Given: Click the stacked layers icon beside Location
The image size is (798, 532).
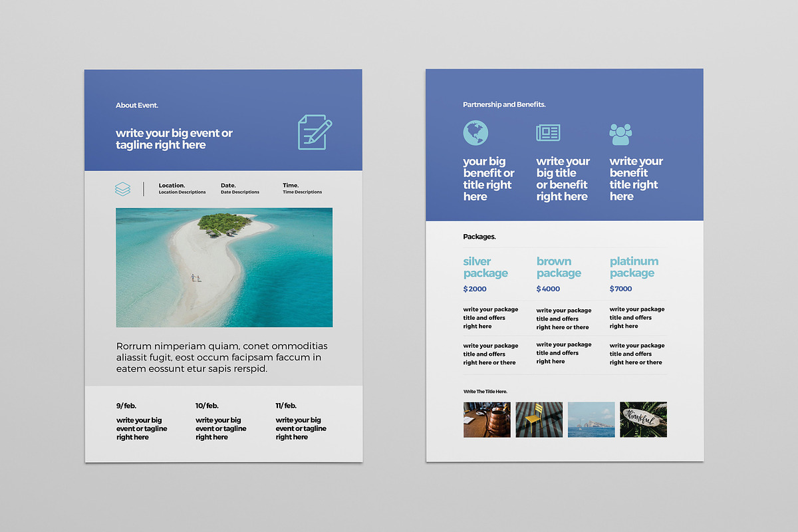Looking at the screenshot, I should 122,189.
